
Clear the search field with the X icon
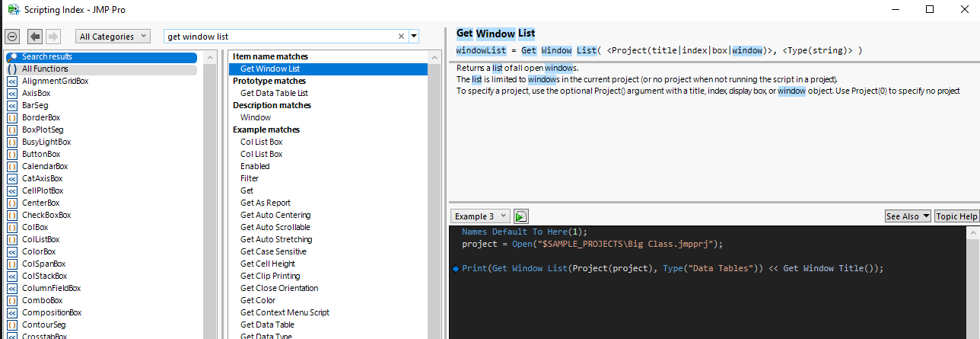point(402,37)
